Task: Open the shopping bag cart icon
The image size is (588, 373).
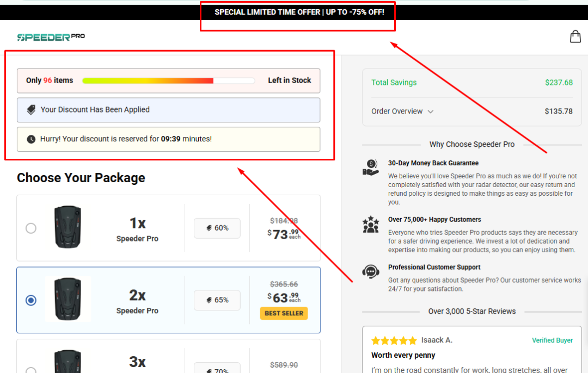Action: pyautogui.click(x=575, y=36)
